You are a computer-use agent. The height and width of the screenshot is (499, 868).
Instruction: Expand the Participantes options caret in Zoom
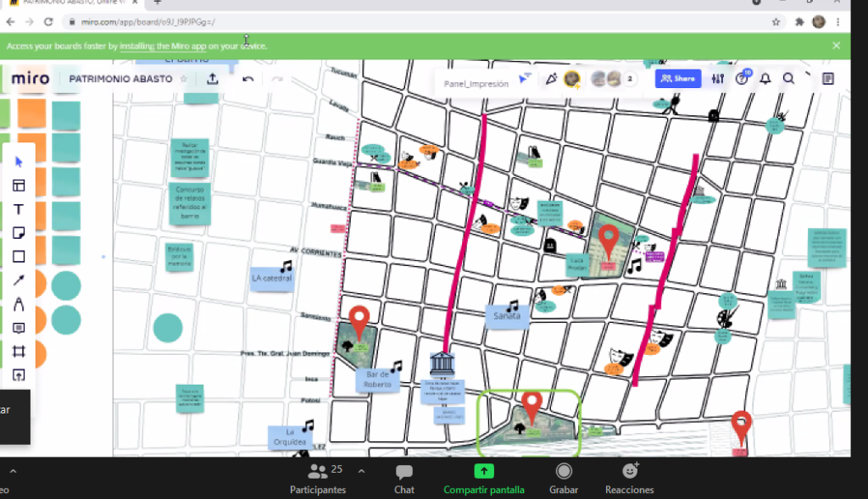pyautogui.click(x=362, y=471)
